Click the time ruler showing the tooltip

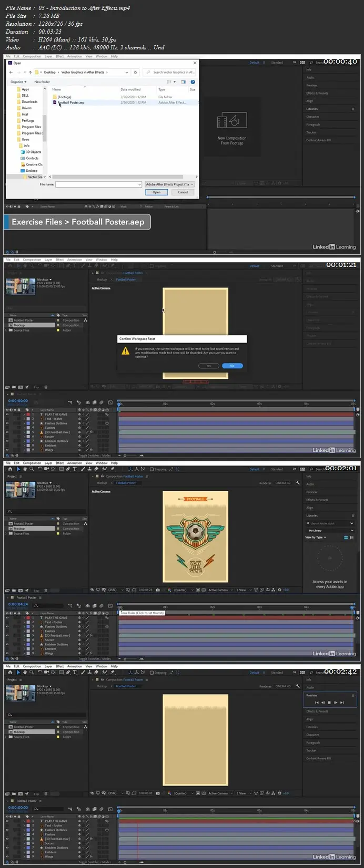point(119,608)
